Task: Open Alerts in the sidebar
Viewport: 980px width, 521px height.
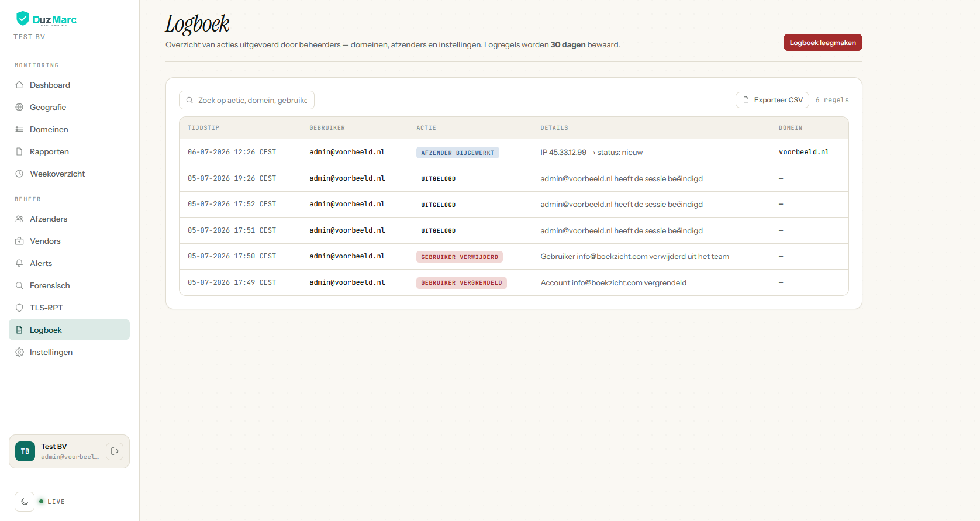Action: coord(69,263)
